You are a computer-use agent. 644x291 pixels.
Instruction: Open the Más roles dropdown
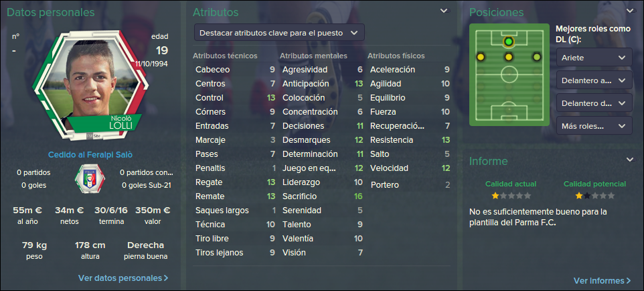pos(594,125)
